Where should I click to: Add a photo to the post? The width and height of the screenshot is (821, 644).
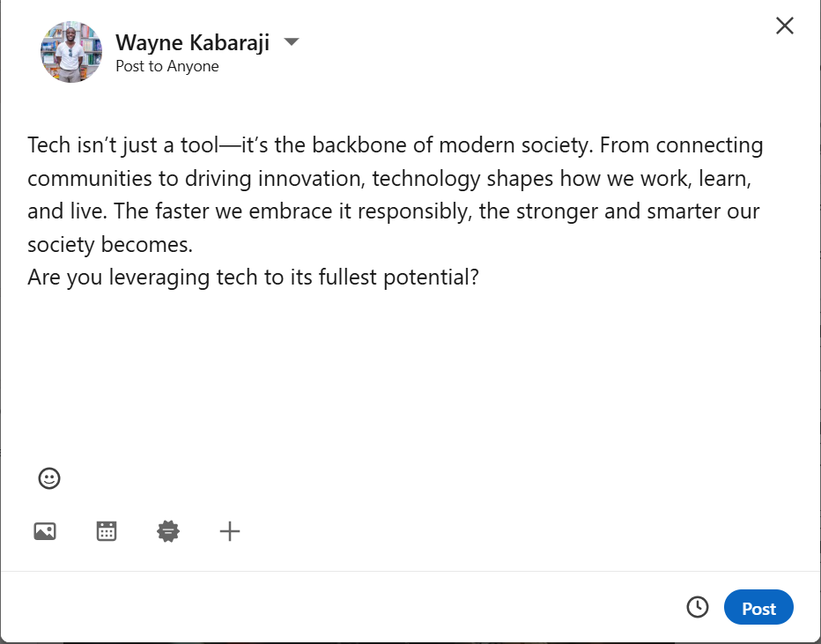click(45, 531)
